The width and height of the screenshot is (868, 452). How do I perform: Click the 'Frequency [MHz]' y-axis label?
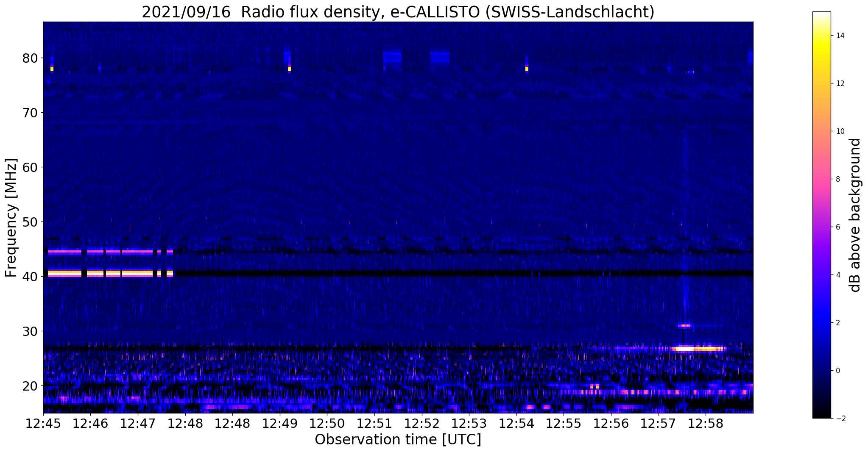tap(11, 218)
